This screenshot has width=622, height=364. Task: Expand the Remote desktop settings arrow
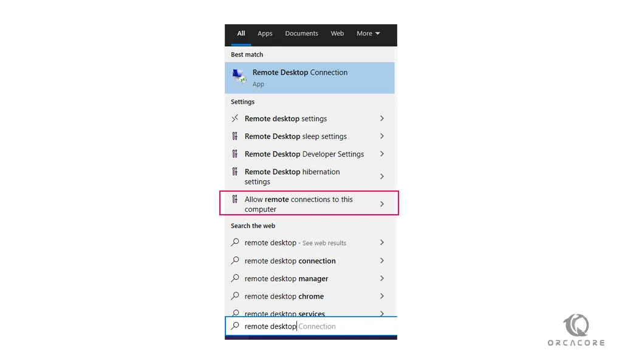click(x=381, y=119)
